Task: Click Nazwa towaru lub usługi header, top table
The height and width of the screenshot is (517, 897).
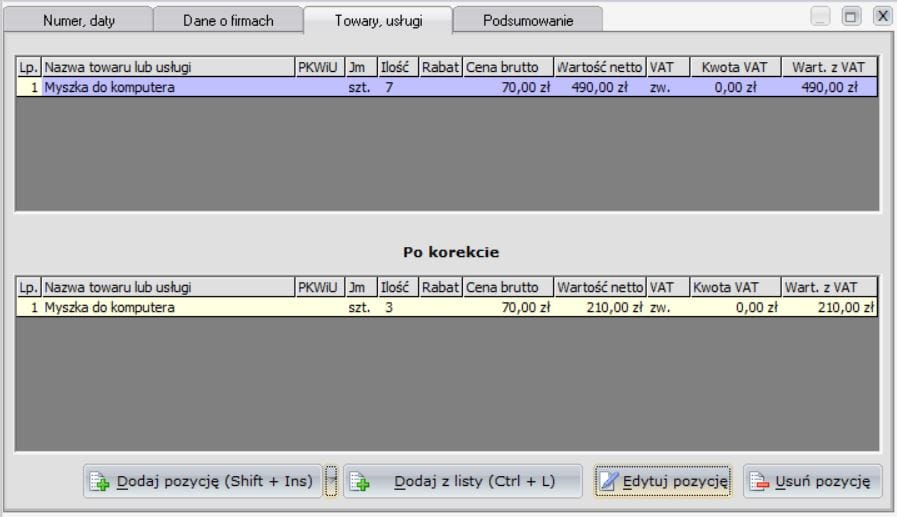Action: coord(167,67)
